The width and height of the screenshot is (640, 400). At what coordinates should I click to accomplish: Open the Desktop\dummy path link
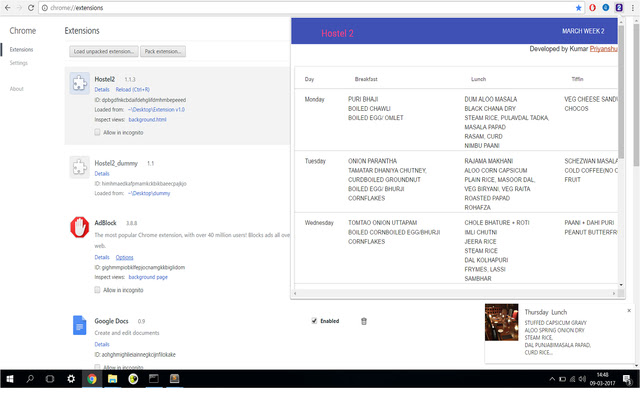(149, 193)
